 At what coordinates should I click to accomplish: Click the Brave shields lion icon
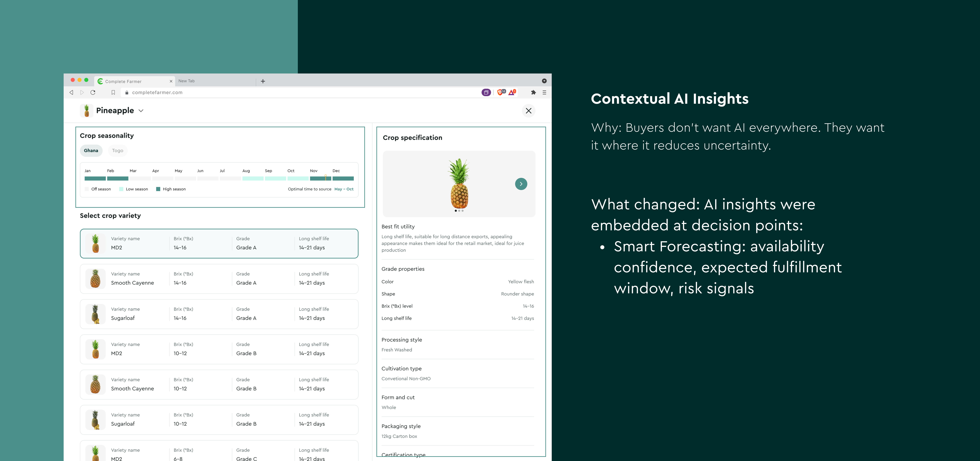(500, 92)
